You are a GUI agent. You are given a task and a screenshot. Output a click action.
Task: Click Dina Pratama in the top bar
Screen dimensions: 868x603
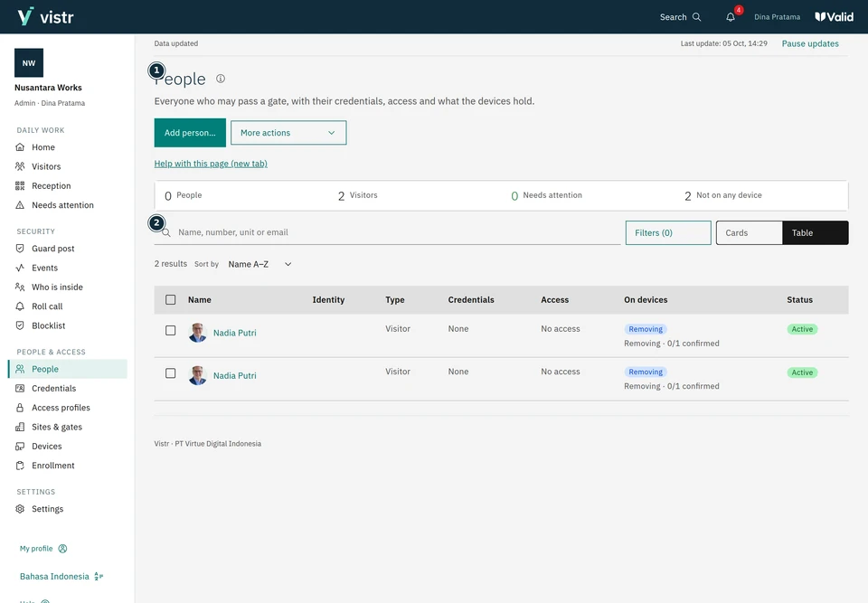coord(777,17)
